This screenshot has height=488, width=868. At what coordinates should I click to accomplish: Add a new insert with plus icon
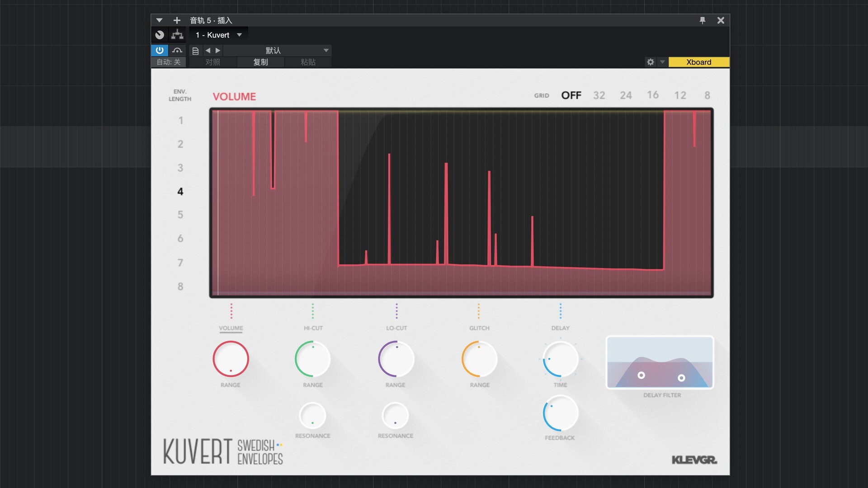[x=177, y=20]
